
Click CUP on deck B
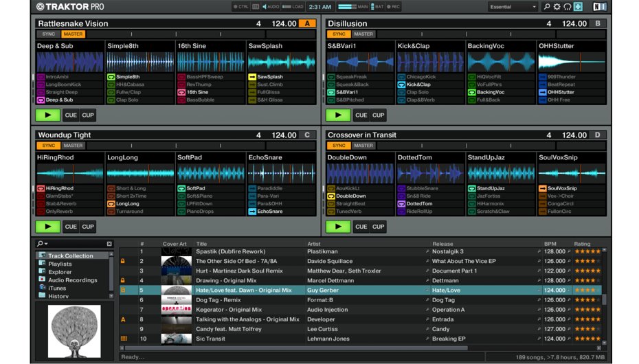(x=378, y=115)
